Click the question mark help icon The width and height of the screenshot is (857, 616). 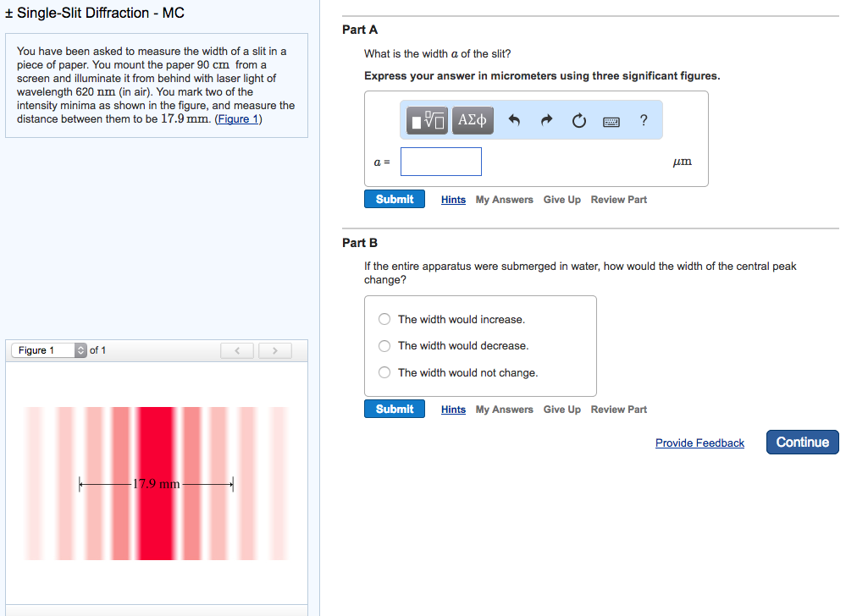[644, 121]
